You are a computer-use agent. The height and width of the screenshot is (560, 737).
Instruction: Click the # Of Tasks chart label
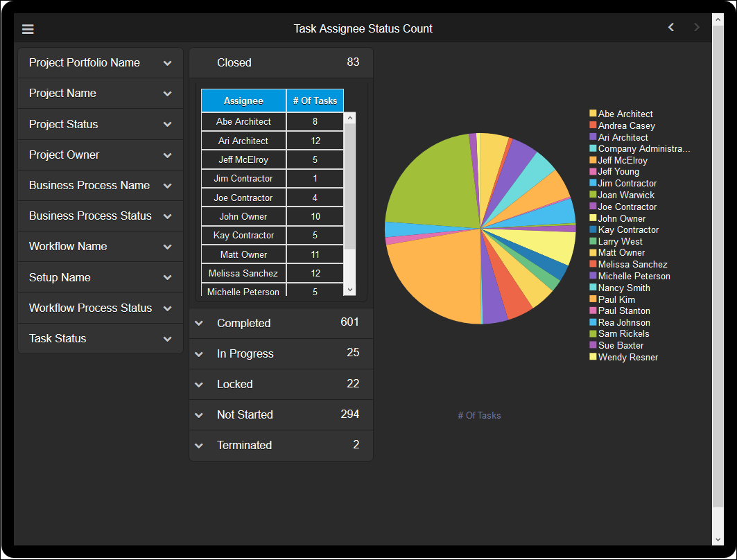(479, 415)
